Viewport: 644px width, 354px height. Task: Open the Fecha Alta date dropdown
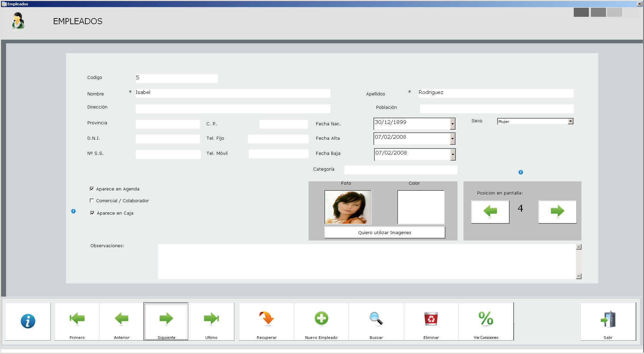tap(452, 138)
